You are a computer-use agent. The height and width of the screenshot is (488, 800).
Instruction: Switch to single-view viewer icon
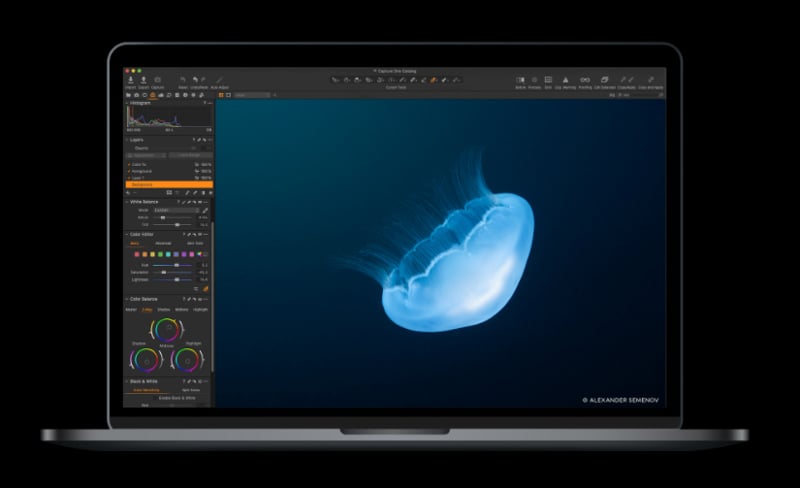[228, 95]
